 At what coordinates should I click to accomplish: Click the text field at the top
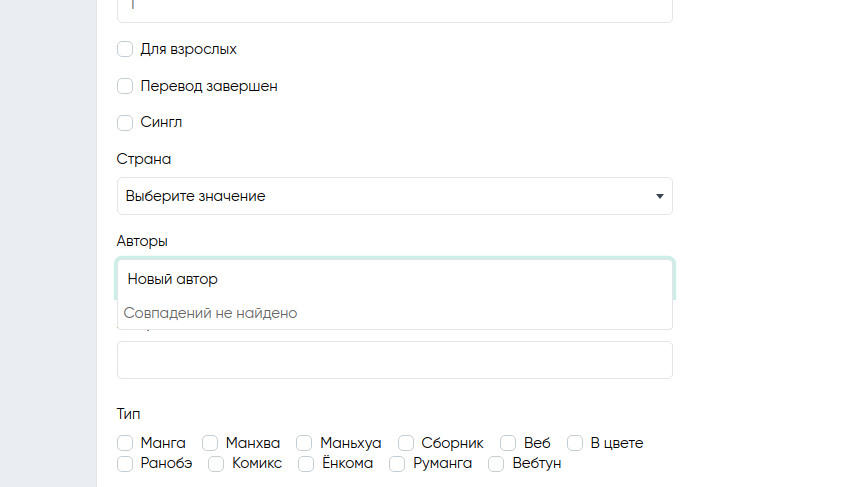coord(394,8)
